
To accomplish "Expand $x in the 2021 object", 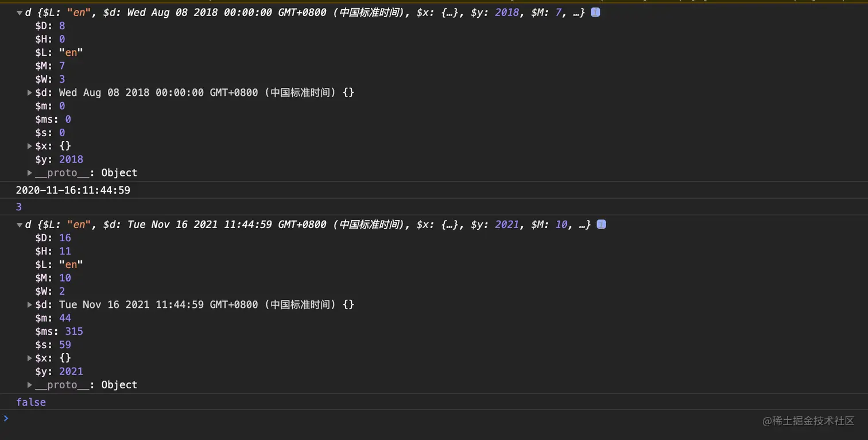I will (30, 358).
